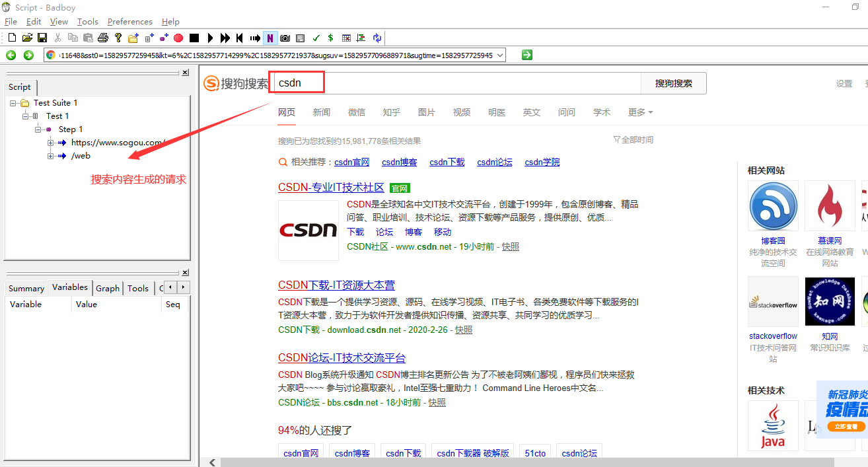Switch to the Variables tab
The image size is (868, 467).
70,287
